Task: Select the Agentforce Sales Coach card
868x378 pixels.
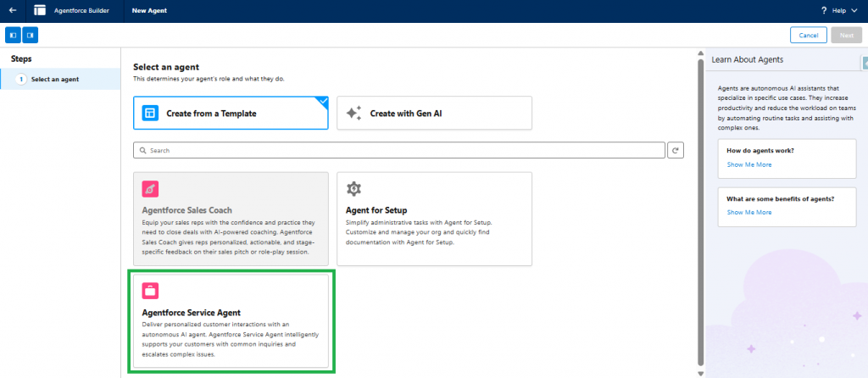Action: [231, 220]
